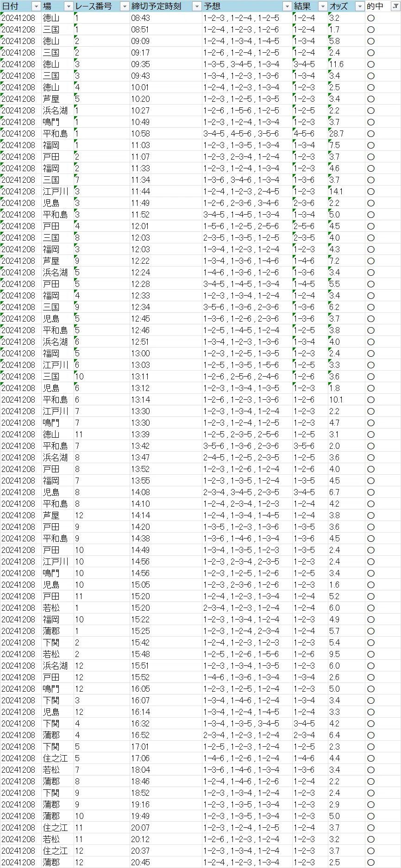Expand the レース番号 filter arrow
Screen dimensions: 401x868
pyautogui.click(x=124, y=6)
